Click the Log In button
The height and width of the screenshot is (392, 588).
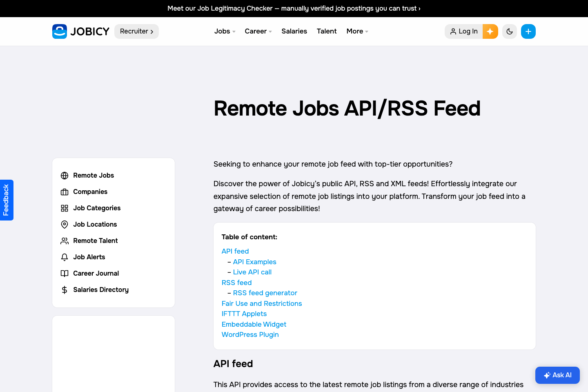tap(463, 31)
